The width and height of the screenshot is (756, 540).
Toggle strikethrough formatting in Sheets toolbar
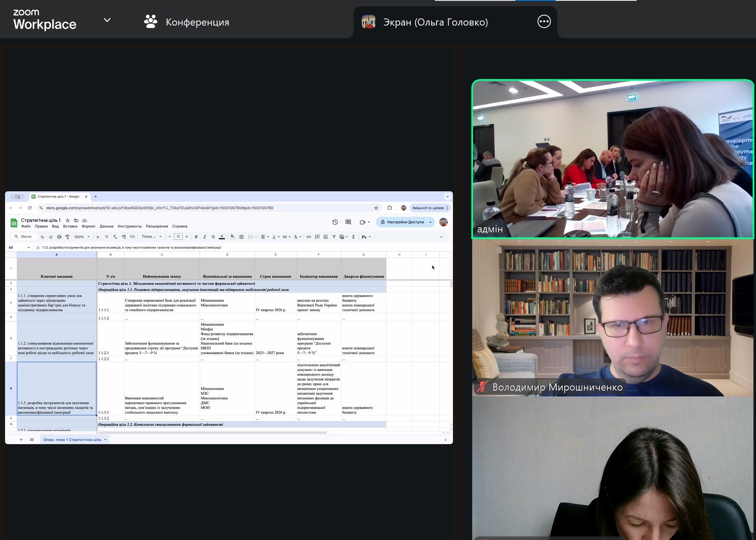(213, 237)
